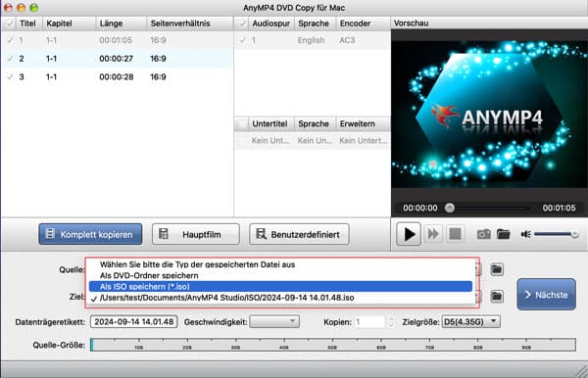Click the Kopien input field
The width and height of the screenshot is (588, 378).
tap(369, 321)
